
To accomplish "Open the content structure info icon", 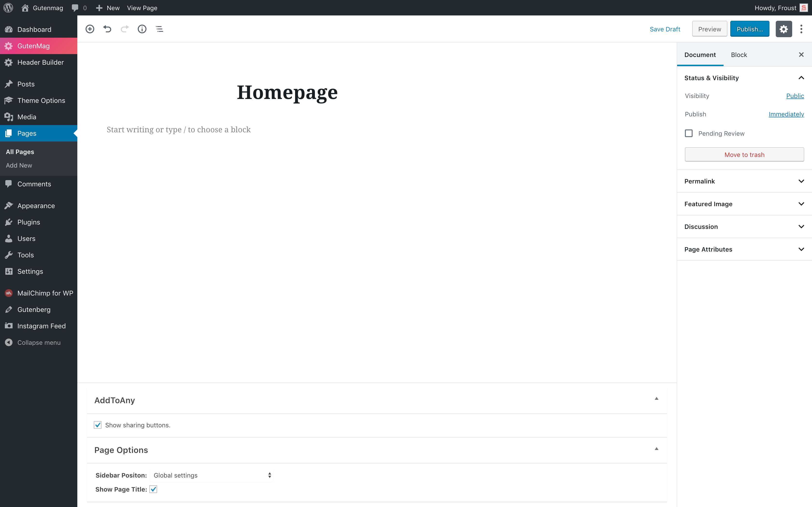I will pos(142,29).
